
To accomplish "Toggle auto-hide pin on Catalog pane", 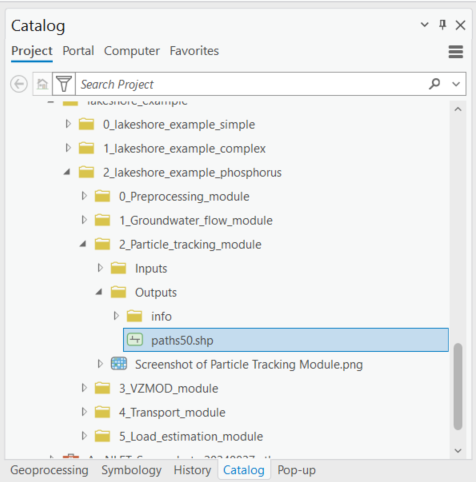I will click(x=442, y=25).
